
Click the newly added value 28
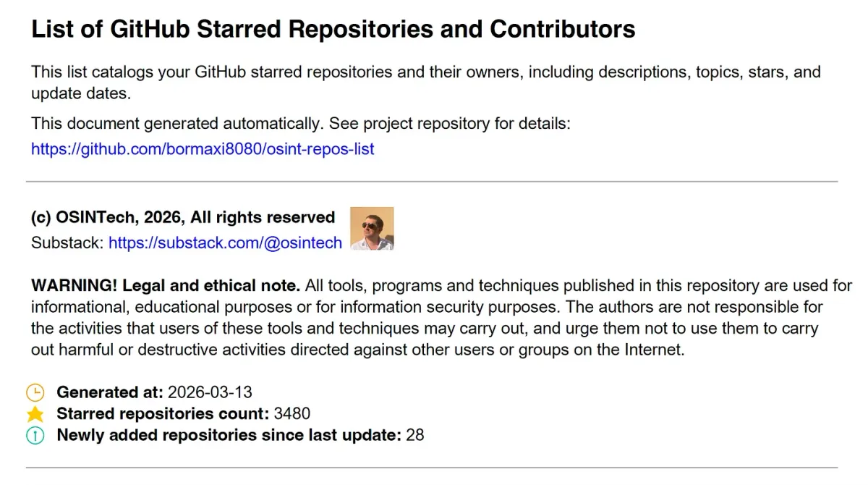pyautogui.click(x=415, y=436)
